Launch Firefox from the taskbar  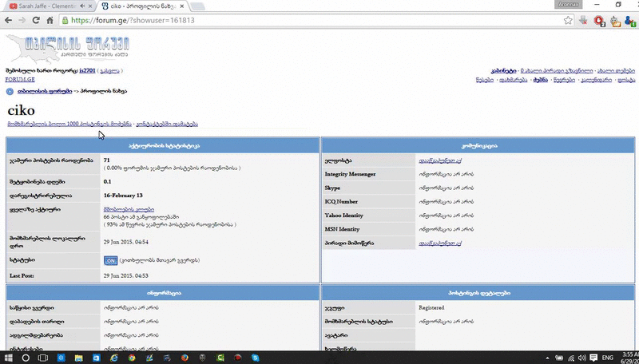[x=185, y=358]
